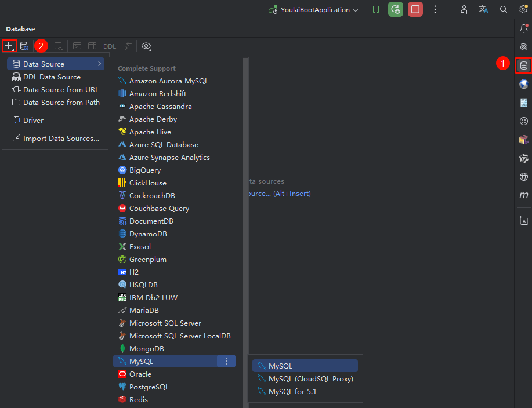This screenshot has width=532, height=408.
Task: Click the Translate icon in top bar
Action: point(483,9)
